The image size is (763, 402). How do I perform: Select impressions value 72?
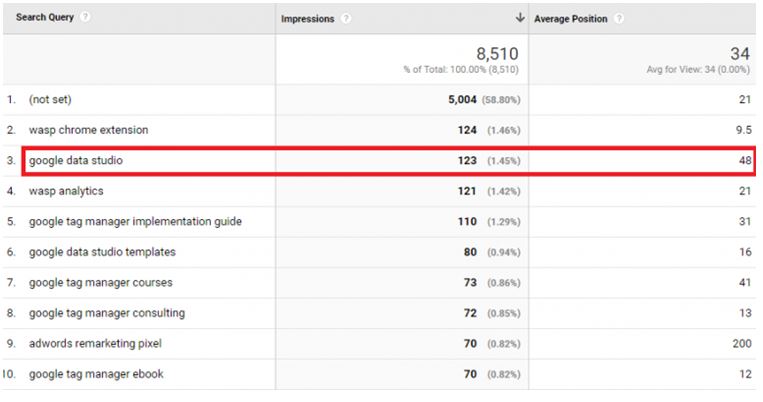click(x=470, y=313)
